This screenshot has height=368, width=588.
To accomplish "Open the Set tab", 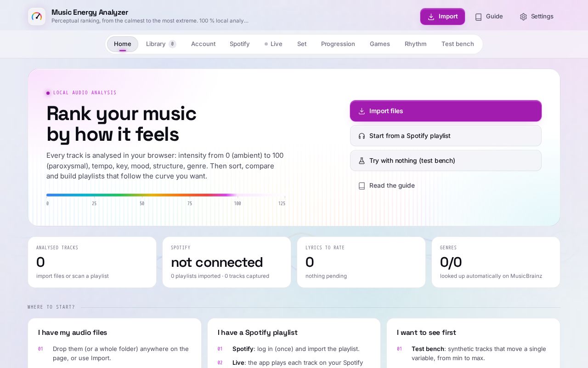I will [x=302, y=44].
